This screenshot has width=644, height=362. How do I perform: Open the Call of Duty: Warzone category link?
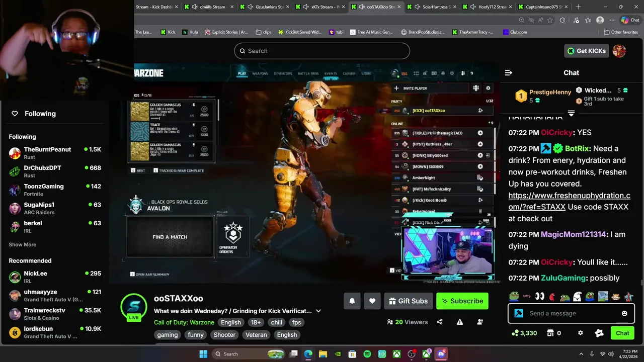(184, 322)
